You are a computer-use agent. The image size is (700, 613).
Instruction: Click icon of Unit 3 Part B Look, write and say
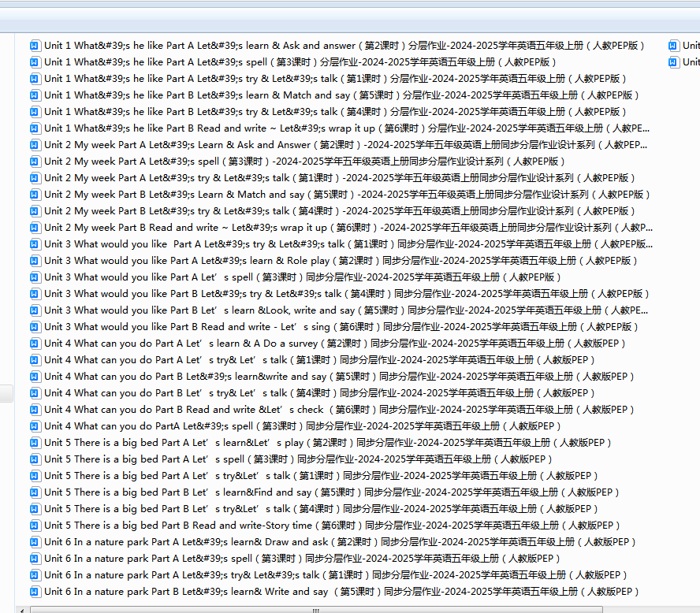click(x=35, y=310)
